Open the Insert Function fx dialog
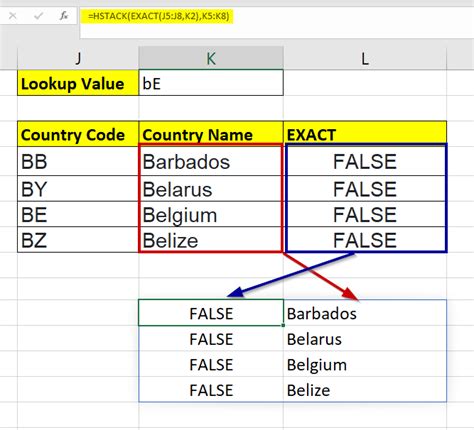 [64, 16]
